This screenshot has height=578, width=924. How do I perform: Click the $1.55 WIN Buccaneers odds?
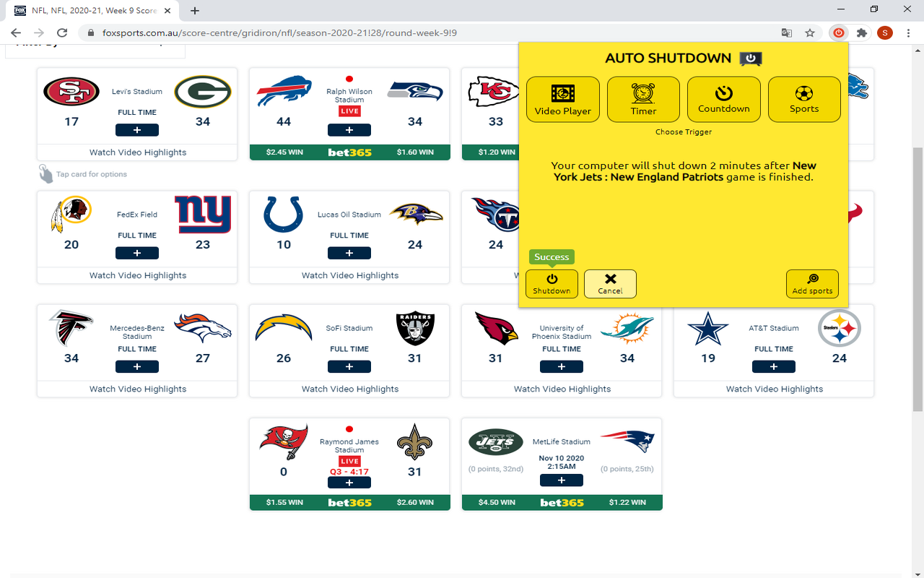pos(284,502)
